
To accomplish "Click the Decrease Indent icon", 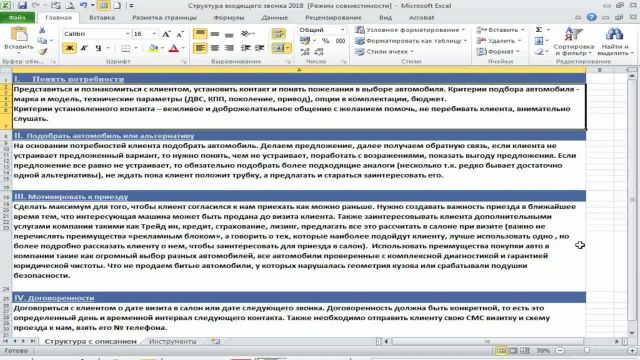I will pos(245,48).
